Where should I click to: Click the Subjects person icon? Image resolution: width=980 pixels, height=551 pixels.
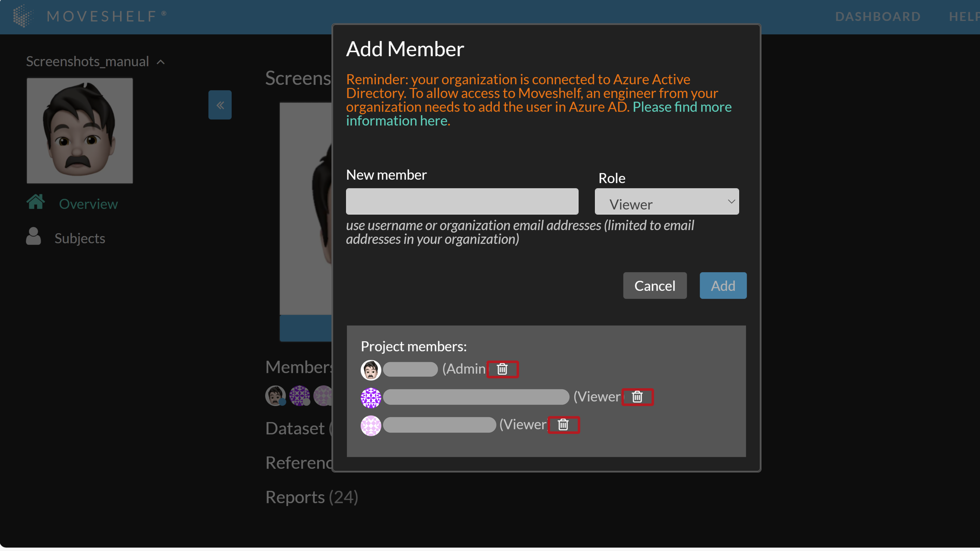33,236
